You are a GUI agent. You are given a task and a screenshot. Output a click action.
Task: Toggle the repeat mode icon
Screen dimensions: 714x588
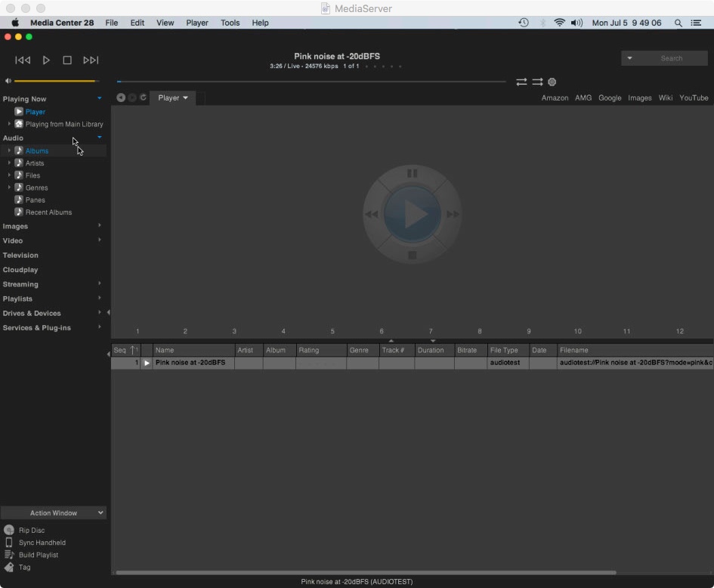[x=521, y=82]
